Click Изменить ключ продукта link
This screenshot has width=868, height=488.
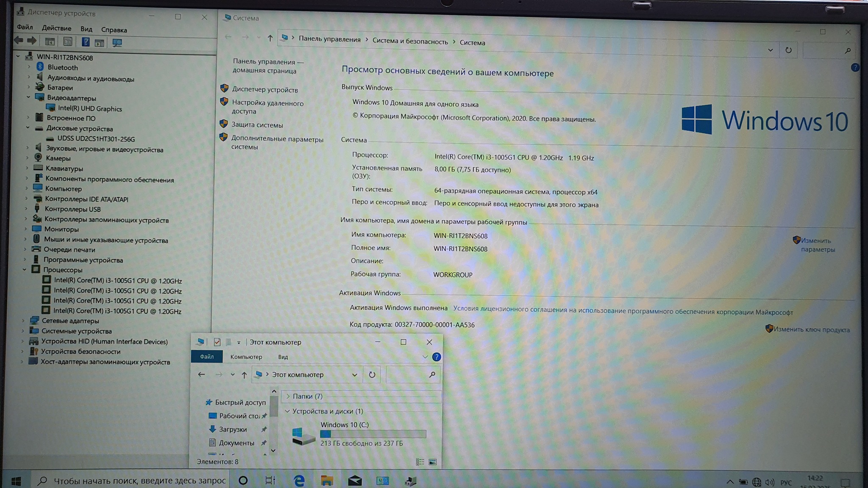[x=811, y=330]
